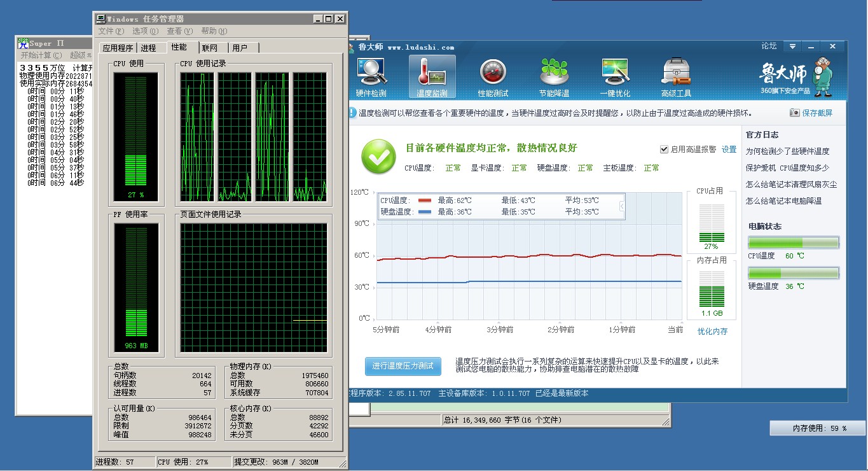Click status bar text 进程数: 57
The height and width of the screenshot is (471, 868).
[115, 462]
